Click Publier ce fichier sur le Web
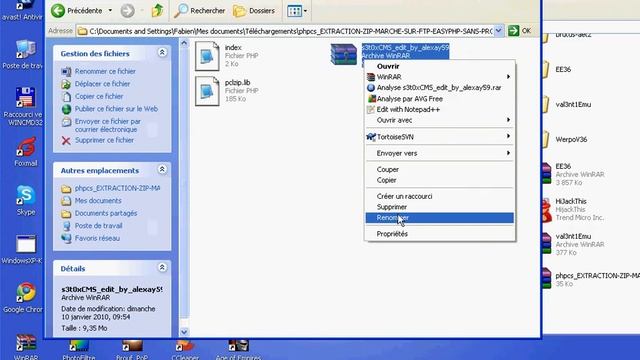640x360 pixels. 116,109
